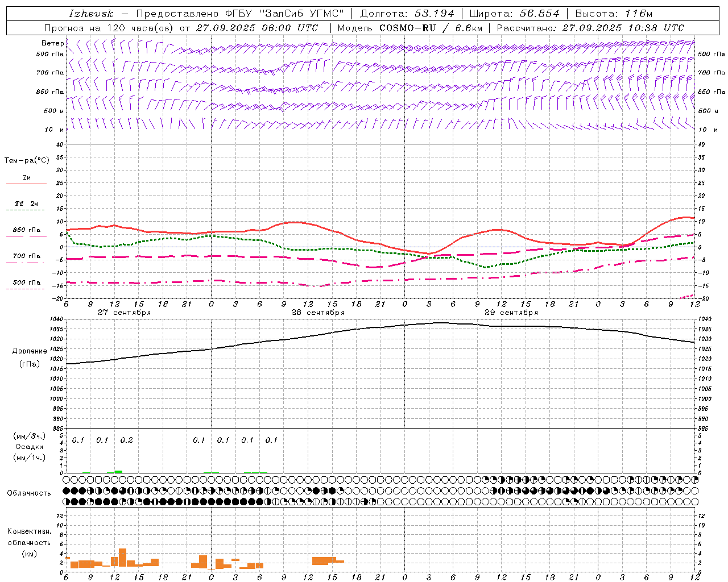The image size is (728, 582).
Task: Select the '2м' temperature legend entry
Action: pos(27,178)
